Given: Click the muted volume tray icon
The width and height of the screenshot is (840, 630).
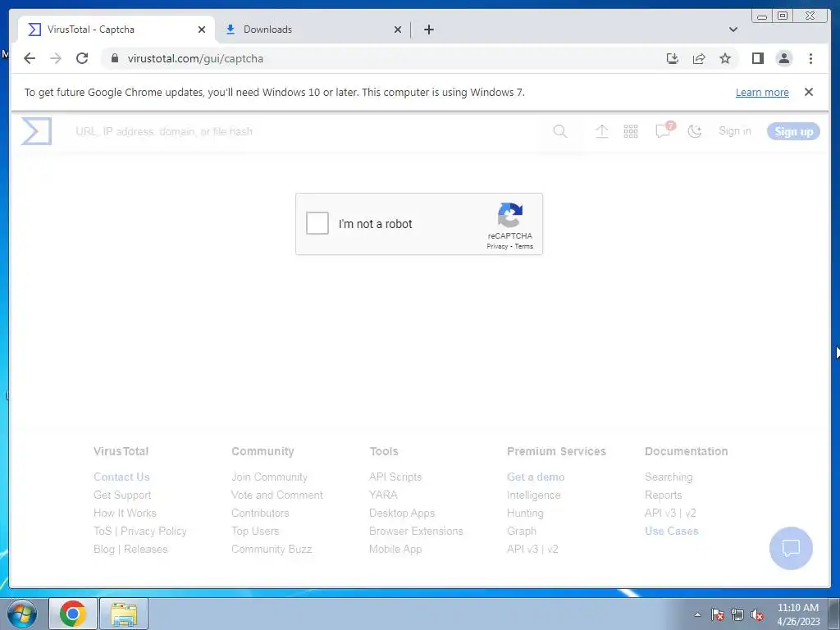Looking at the screenshot, I should [757, 615].
